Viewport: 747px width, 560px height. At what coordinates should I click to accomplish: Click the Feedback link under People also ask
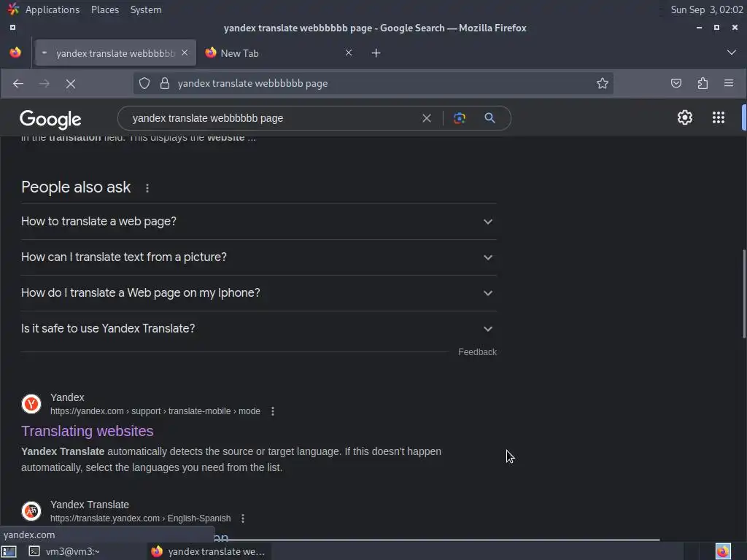(477, 352)
